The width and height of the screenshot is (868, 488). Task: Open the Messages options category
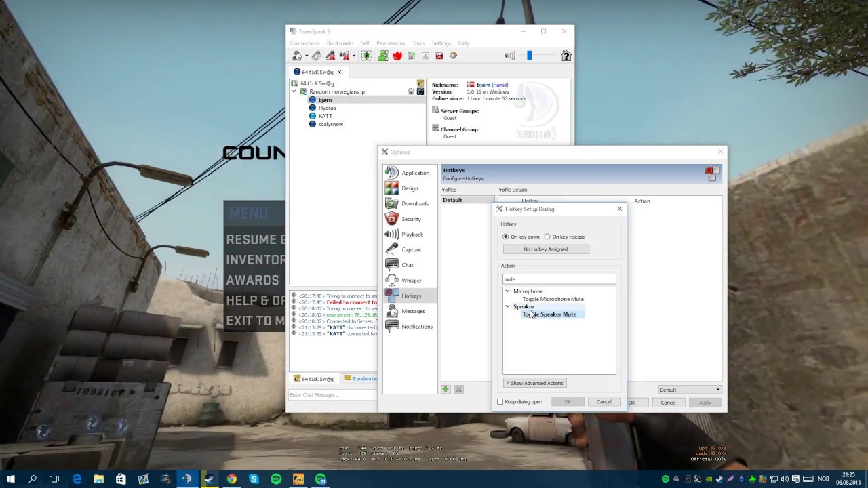pos(410,311)
